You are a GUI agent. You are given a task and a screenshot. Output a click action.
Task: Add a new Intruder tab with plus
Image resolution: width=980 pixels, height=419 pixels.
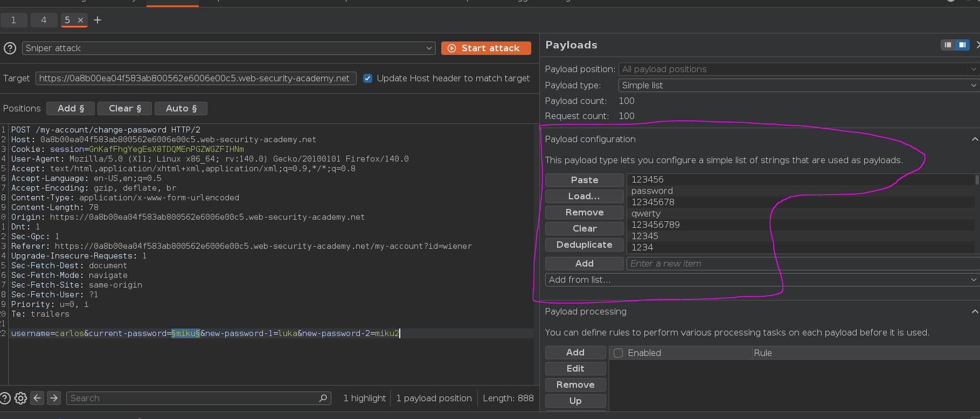(x=98, y=20)
